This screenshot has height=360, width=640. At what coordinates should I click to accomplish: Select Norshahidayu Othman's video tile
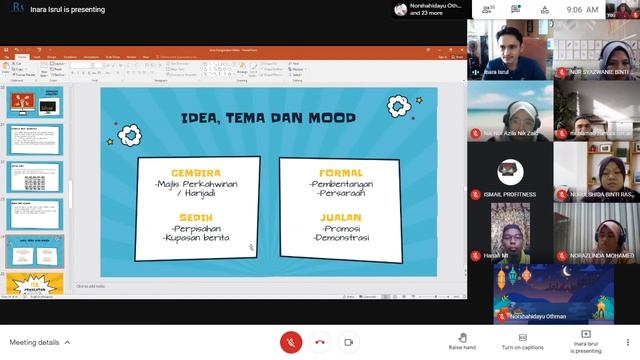click(x=553, y=294)
